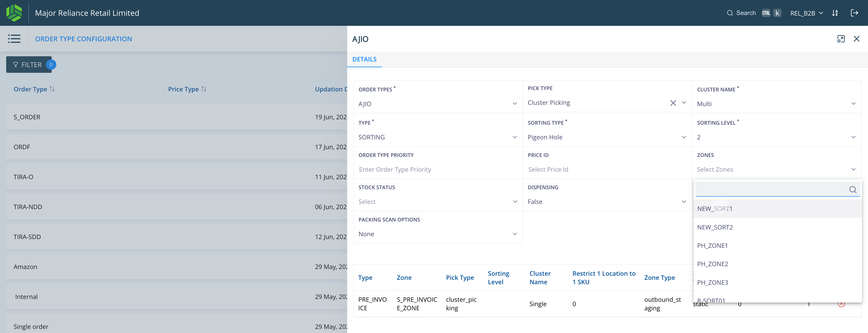Click the Pick Type column header
Viewport: 868px width, 333px height.
click(x=460, y=278)
